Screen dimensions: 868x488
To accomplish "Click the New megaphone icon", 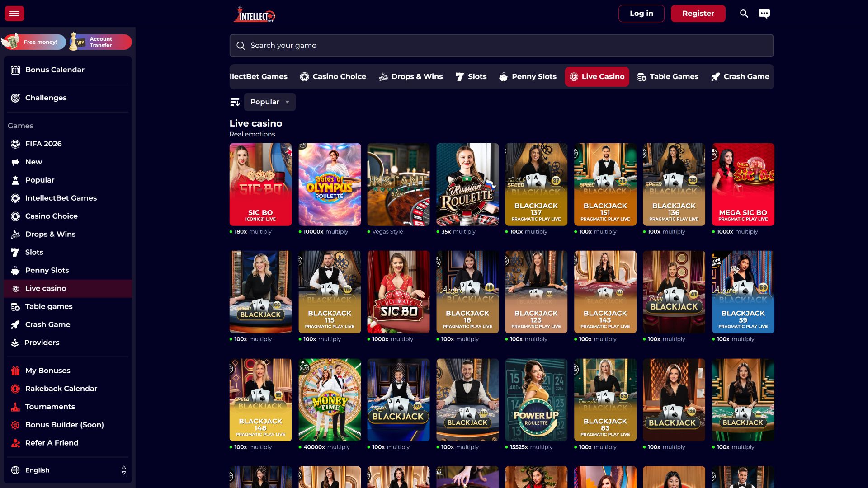I will click(x=15, y=162).
